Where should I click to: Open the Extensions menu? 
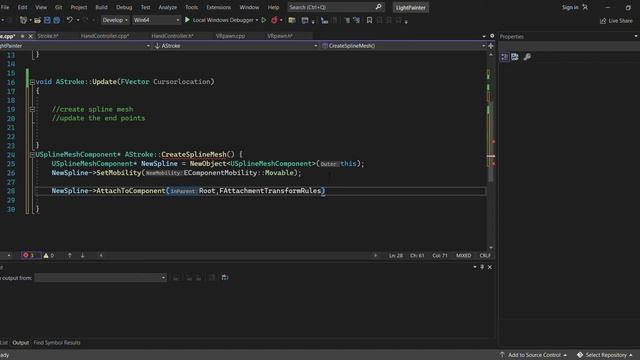[218, 7]
